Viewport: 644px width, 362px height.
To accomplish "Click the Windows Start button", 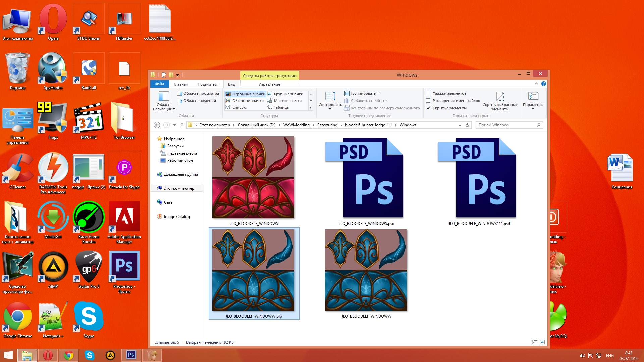I will click(8, 355).
